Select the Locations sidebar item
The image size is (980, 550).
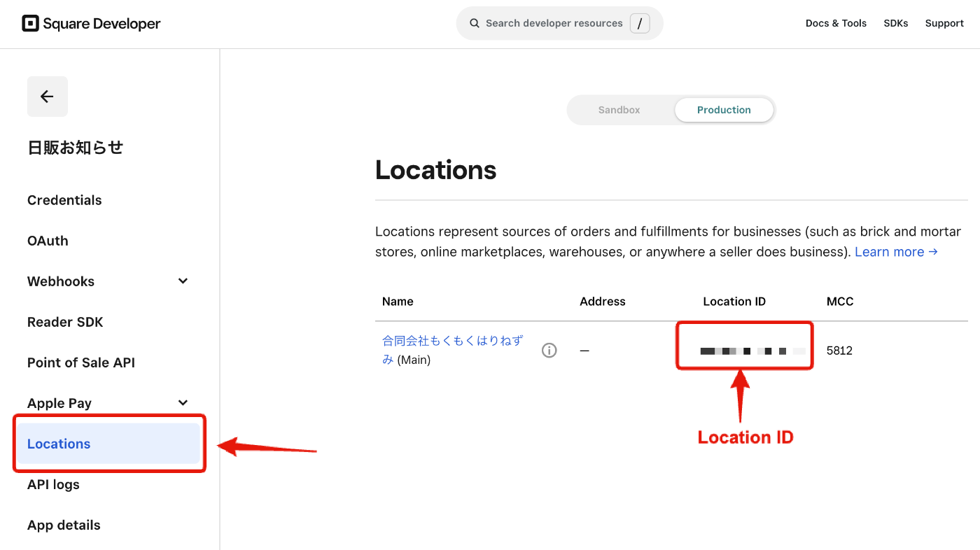[59, 444]
